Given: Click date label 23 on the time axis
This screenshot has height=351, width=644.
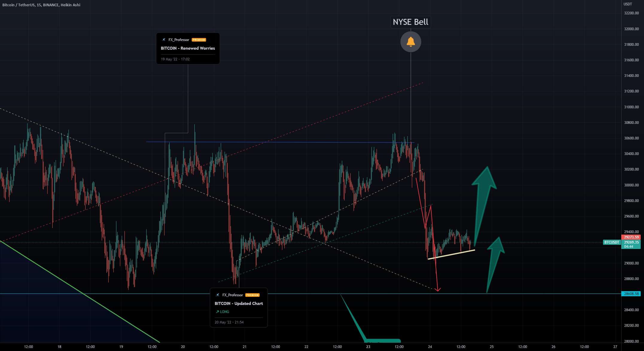Looking at the screenshot, I should [x=368, y=347].
